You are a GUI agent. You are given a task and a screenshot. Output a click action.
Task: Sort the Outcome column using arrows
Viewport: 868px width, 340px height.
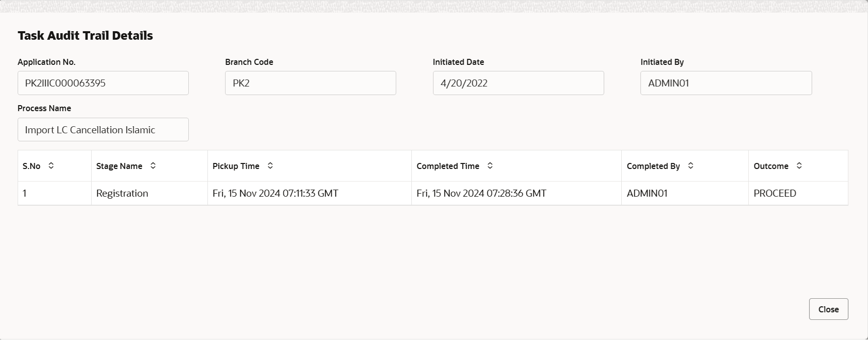[x=799, y=165]
